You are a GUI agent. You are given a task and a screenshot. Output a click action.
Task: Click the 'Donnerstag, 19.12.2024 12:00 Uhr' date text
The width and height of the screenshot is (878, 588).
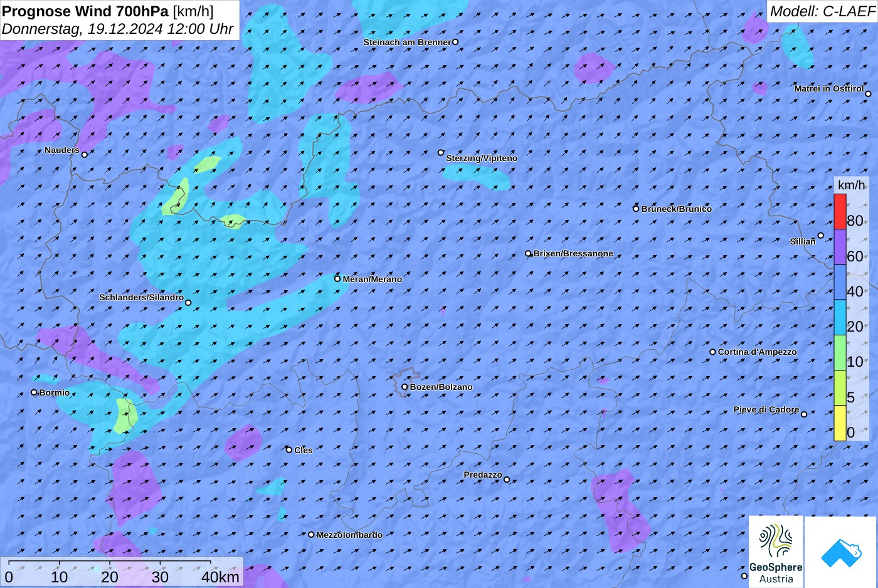pyautogui.click(x=118, y=29)
